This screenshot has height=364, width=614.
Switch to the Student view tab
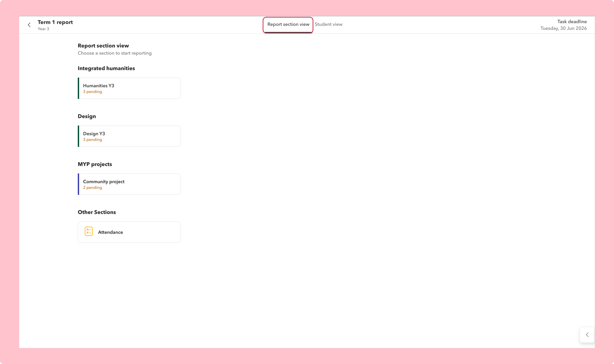328,24
